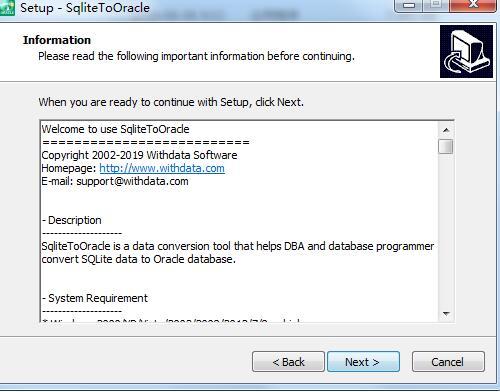
Task: Click the empty scrollbar track below the thumb
Action: click(x=446, y=230)
